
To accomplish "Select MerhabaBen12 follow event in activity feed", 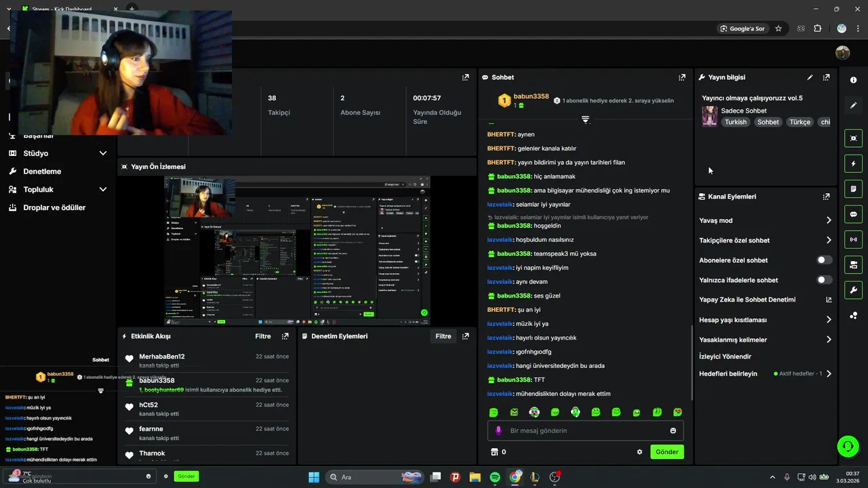I will click(207, 361).
